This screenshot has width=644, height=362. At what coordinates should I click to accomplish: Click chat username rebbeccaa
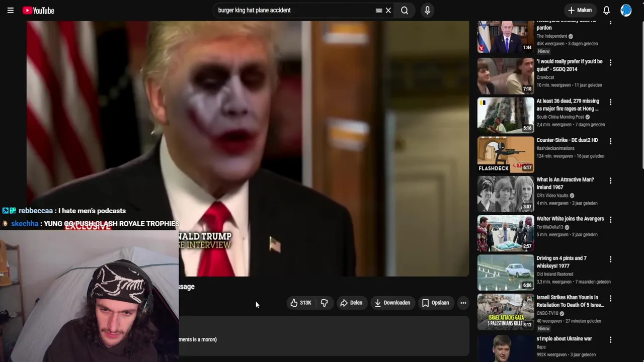pyautogui.click(x=35, y=211)
